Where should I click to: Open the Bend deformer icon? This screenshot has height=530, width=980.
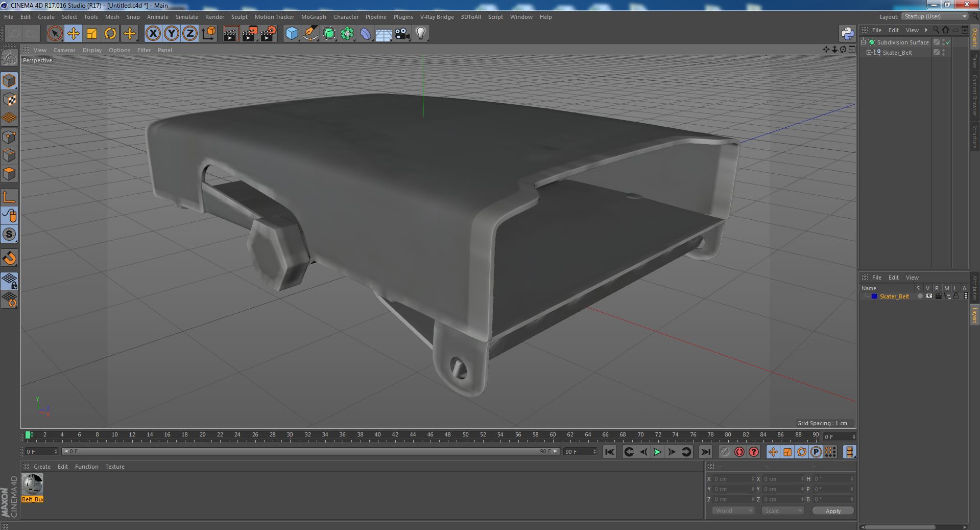[x=366, y=34]
